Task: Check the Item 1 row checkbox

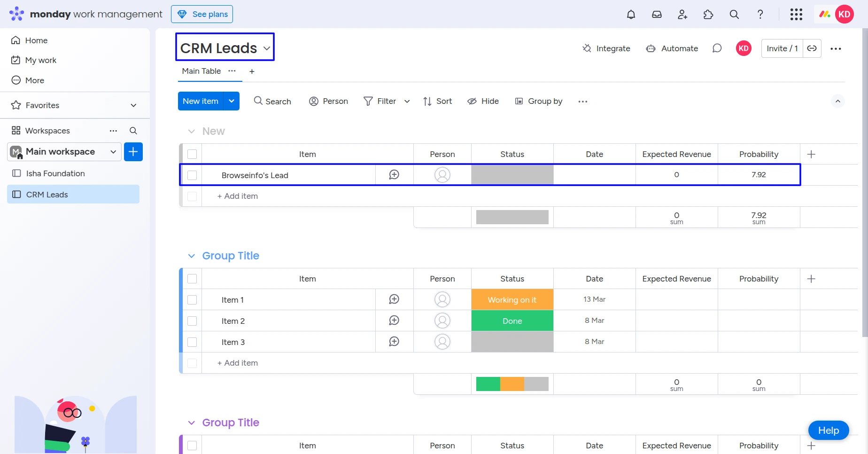Action: pos(192,300)
